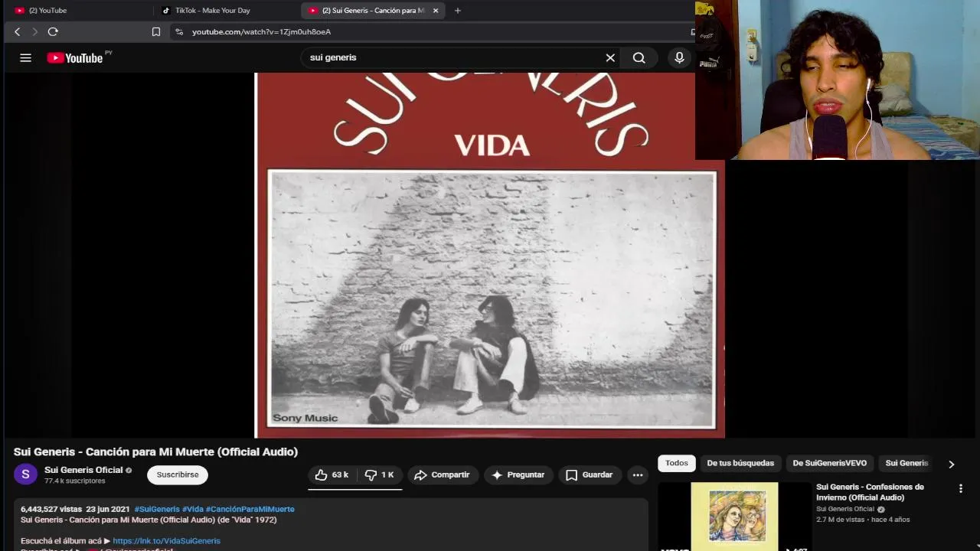
Task: Open Sui Generis Oficial channel avatar
Action: point(25,474)
